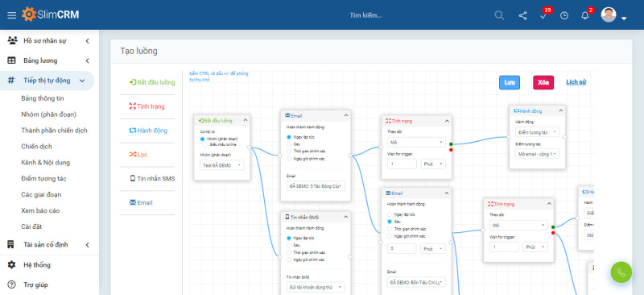Click the SlimCRM gear logo

pos(29,15)
